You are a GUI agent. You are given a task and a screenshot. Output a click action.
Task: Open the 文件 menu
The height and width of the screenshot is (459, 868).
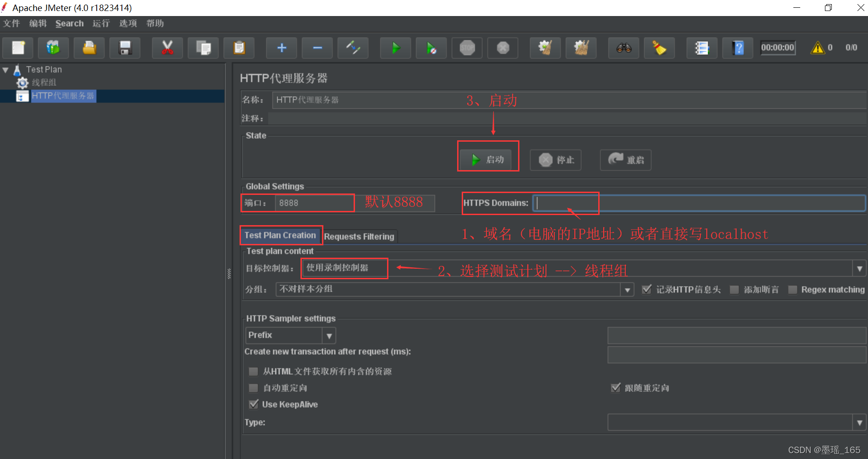[11, 23]
